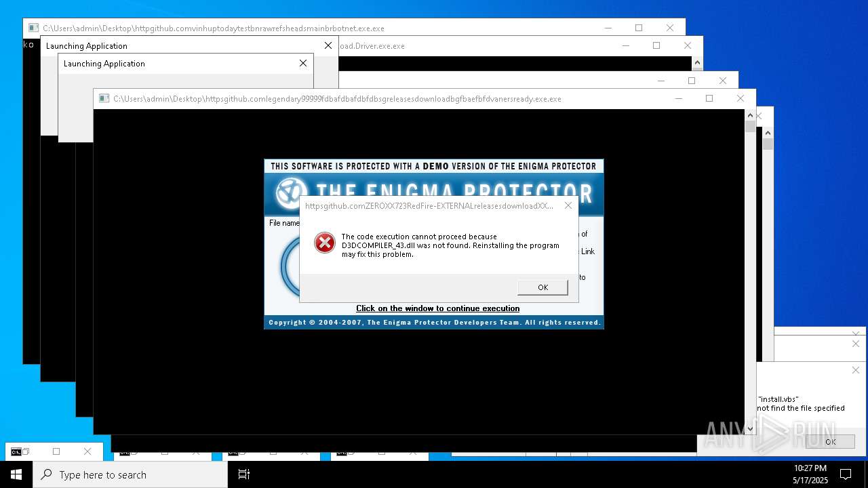This screenshot has width=868, height=488.
Task: Click OK in the install.vbs error dialog
Action: click(831, 441)
